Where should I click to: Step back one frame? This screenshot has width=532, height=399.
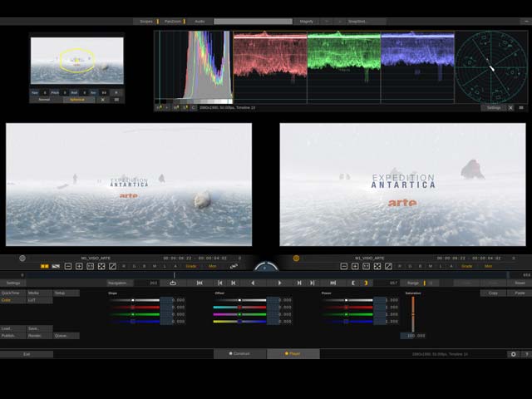point(234,283)
